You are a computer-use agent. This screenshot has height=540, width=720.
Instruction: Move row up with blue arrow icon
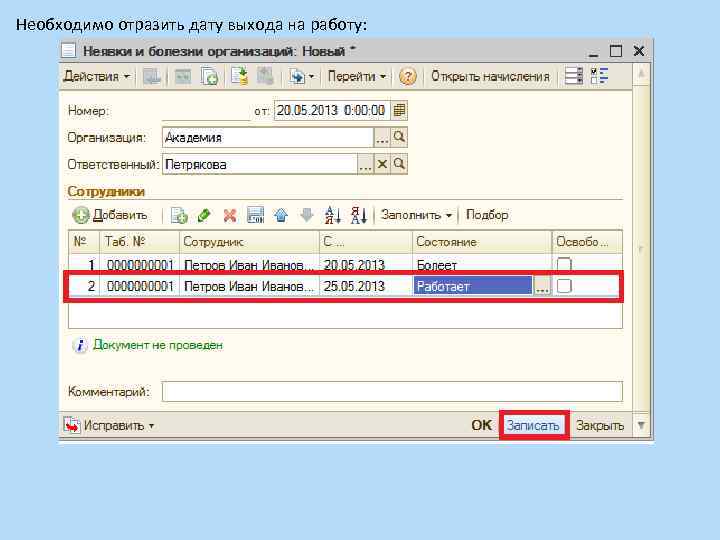(x=281, y=215)
